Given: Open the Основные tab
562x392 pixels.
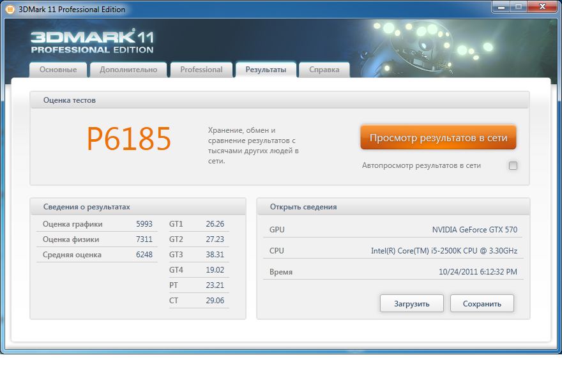Looking at the screenshot, I should 58,70.
